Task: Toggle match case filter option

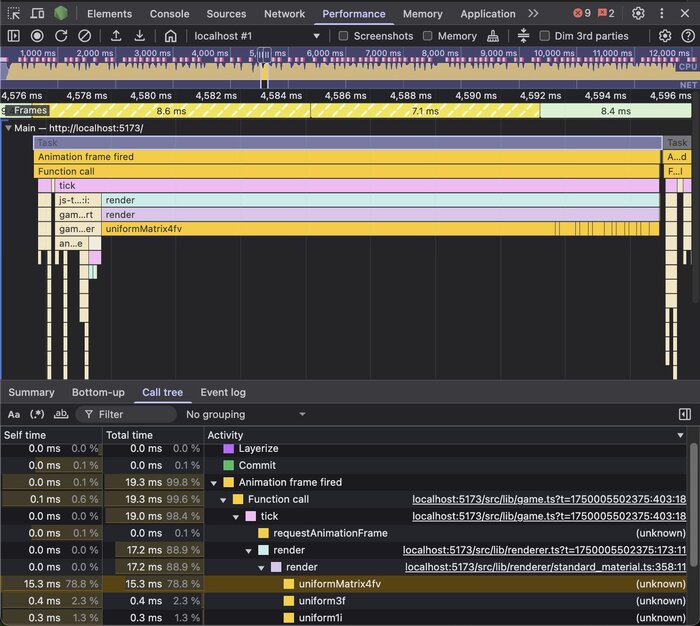Action: point(14,414)
